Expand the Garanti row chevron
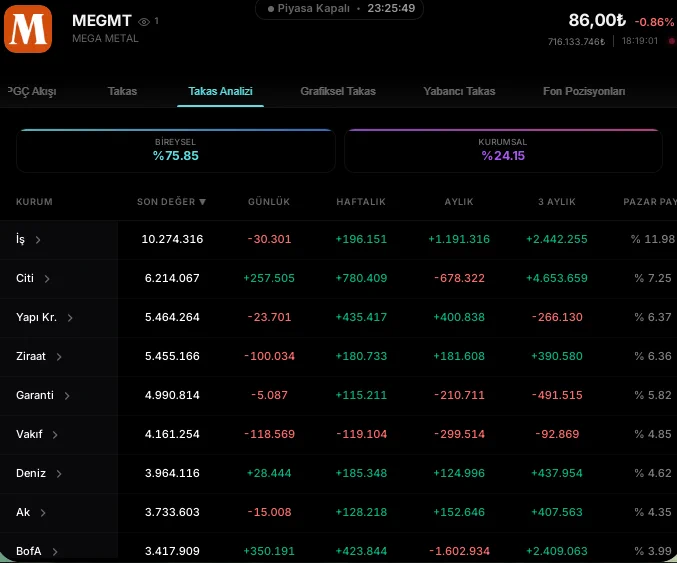The image size is (677, 563). coord(67,396)
